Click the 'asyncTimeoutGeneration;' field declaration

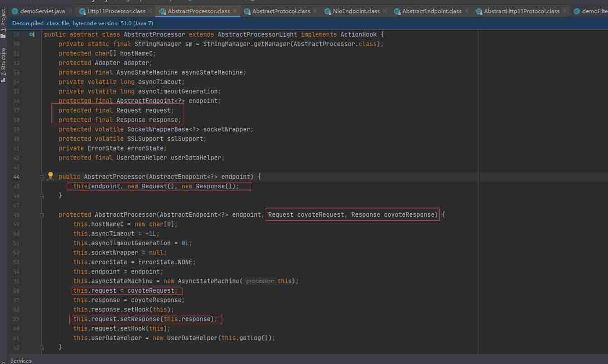pos(180,91)
